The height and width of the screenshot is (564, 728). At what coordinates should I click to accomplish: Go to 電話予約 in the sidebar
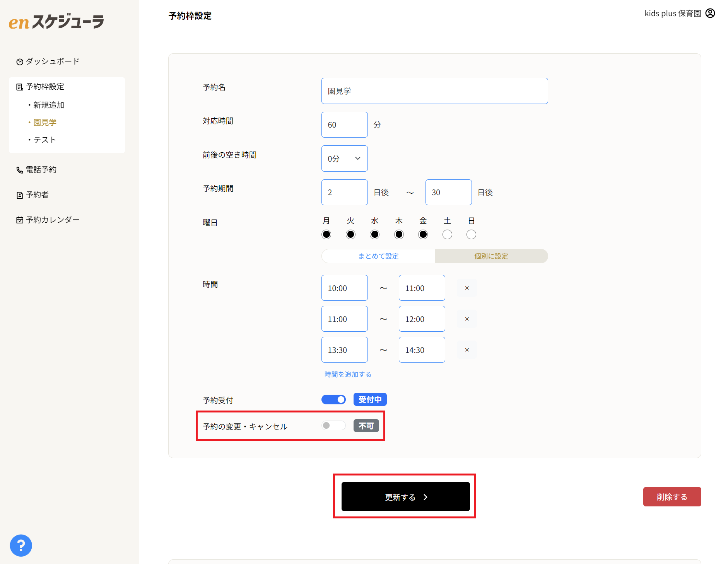(x=37, y=170)
